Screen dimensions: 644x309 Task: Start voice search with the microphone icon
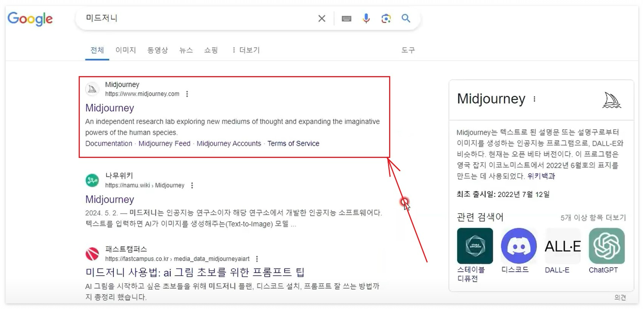[x=366, y=18]
